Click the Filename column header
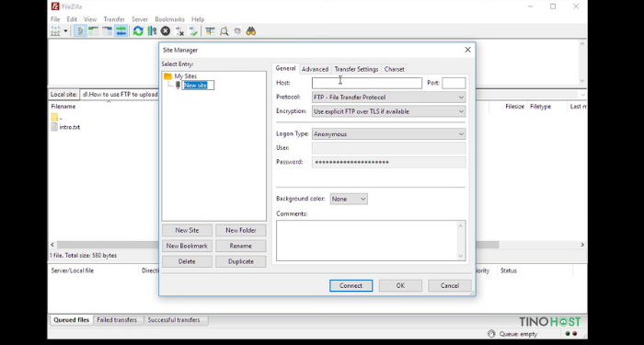644x345 pixels. (x=63, y=107)
